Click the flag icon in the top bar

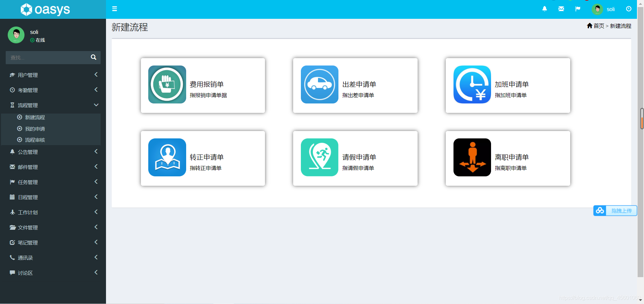pyautogui.click(x=578, y=9)
